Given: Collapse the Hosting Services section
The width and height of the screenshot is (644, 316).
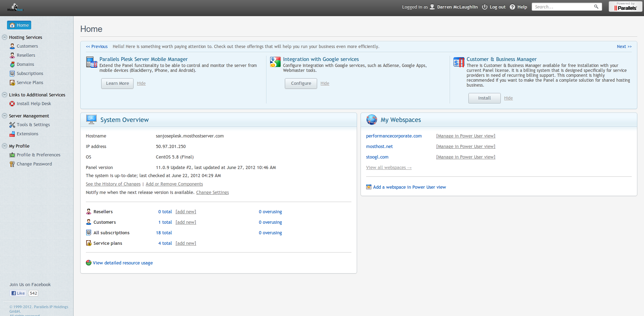Looking at the screenshot, I should [5, 37].
